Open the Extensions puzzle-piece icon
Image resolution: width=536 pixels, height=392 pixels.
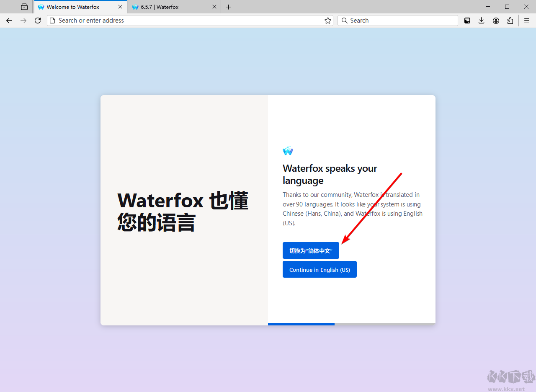510,20
